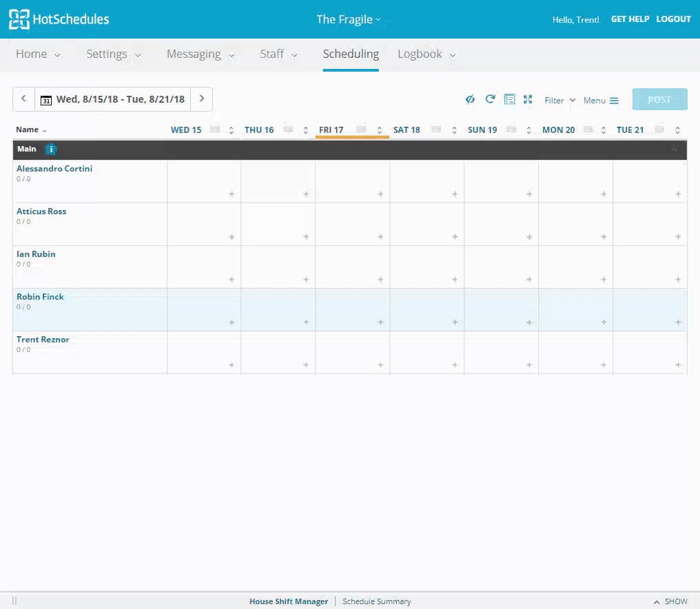
Task: Open the schedule list view icon
Action: click(509, 99)
